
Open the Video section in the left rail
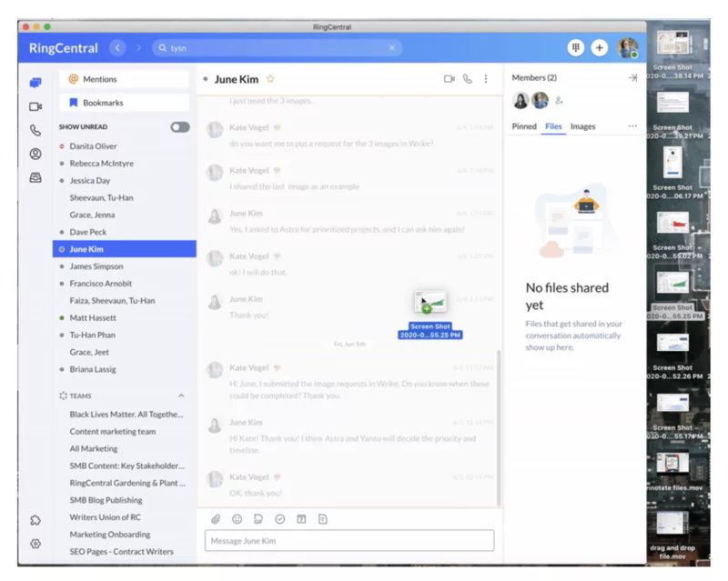35,107
